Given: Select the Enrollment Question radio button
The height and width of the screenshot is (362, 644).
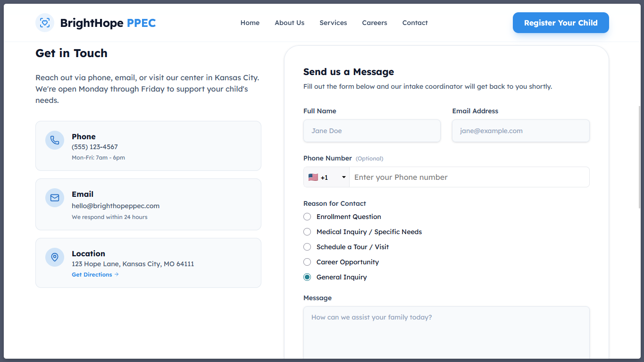Looking at the screenshot, I should coord(307,217).
